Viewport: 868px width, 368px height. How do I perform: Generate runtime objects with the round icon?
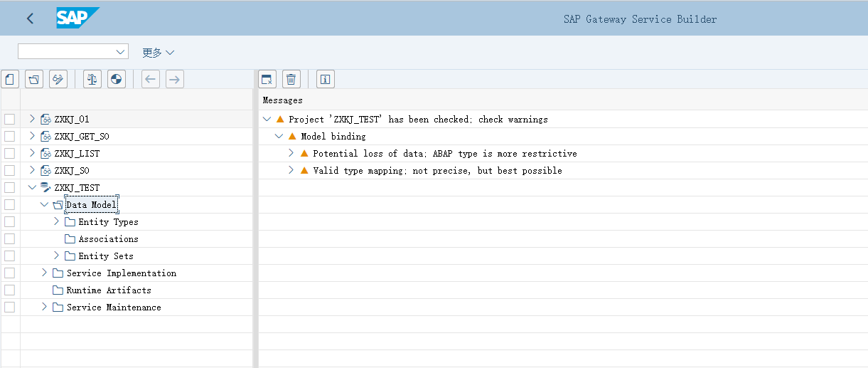[117, 79]
